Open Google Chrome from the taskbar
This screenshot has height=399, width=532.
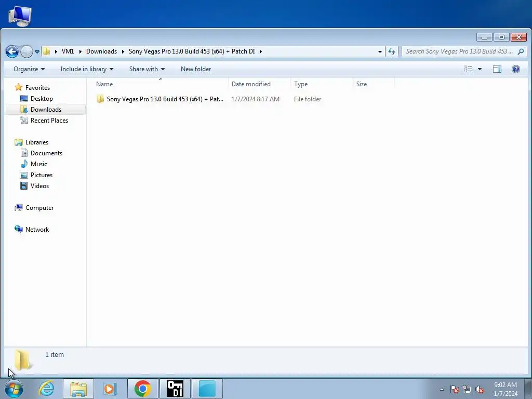tap(142, 389)
